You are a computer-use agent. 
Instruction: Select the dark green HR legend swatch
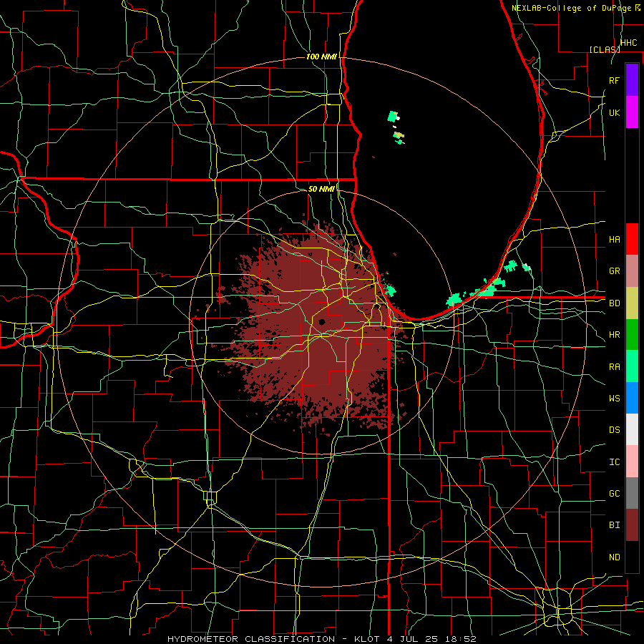632,334
